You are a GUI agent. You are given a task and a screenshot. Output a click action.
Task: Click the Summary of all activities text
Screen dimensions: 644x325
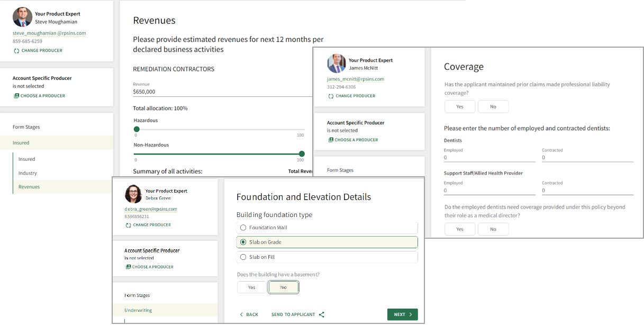(168, 171)
